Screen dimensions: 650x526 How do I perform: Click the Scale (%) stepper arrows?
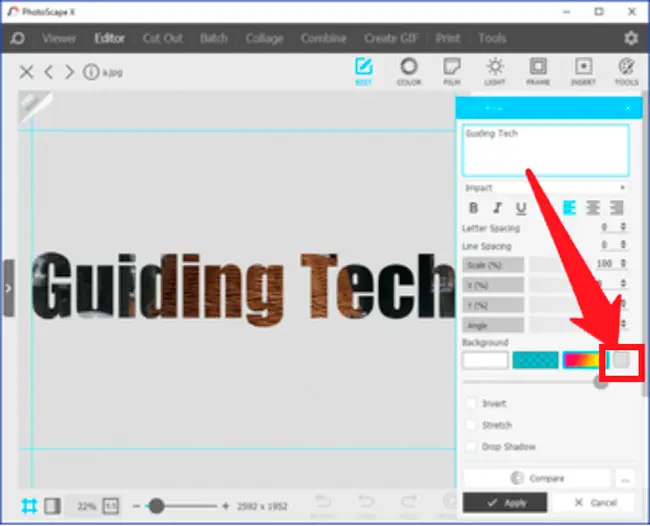click(x=623, y=264)
